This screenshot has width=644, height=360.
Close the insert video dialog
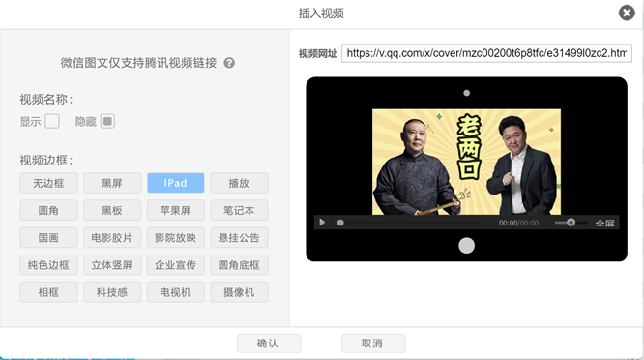[x=627, y=14]
